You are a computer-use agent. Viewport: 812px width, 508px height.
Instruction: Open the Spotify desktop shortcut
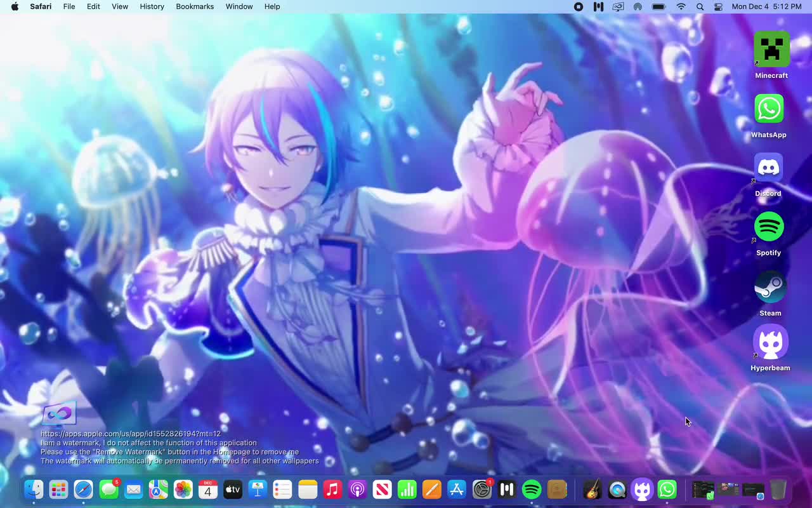(769, 227)
